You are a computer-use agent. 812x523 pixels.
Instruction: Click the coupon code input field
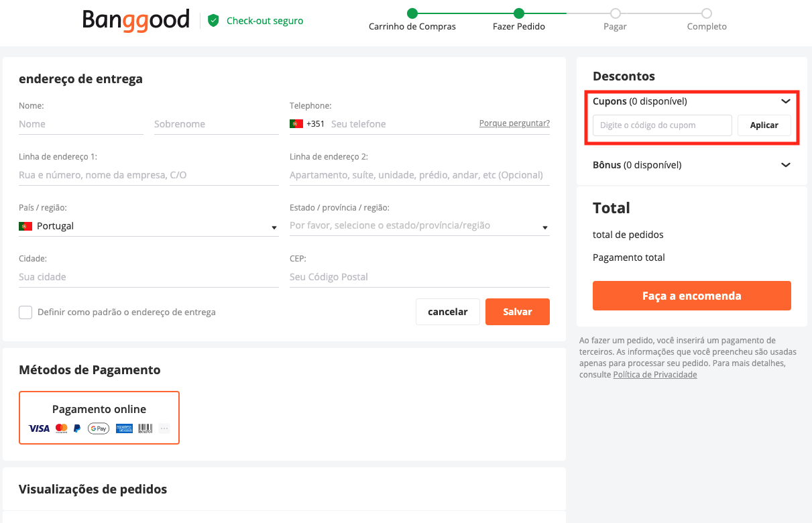(x=662, y=125)
